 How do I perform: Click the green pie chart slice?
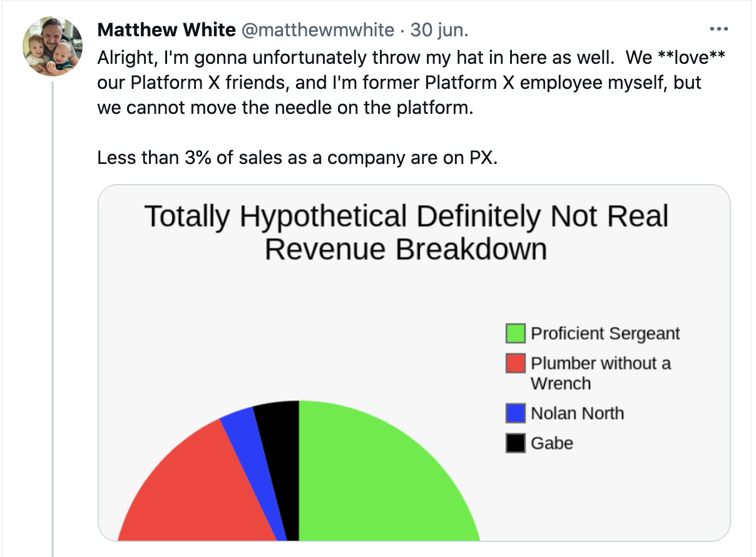(375, 482)
